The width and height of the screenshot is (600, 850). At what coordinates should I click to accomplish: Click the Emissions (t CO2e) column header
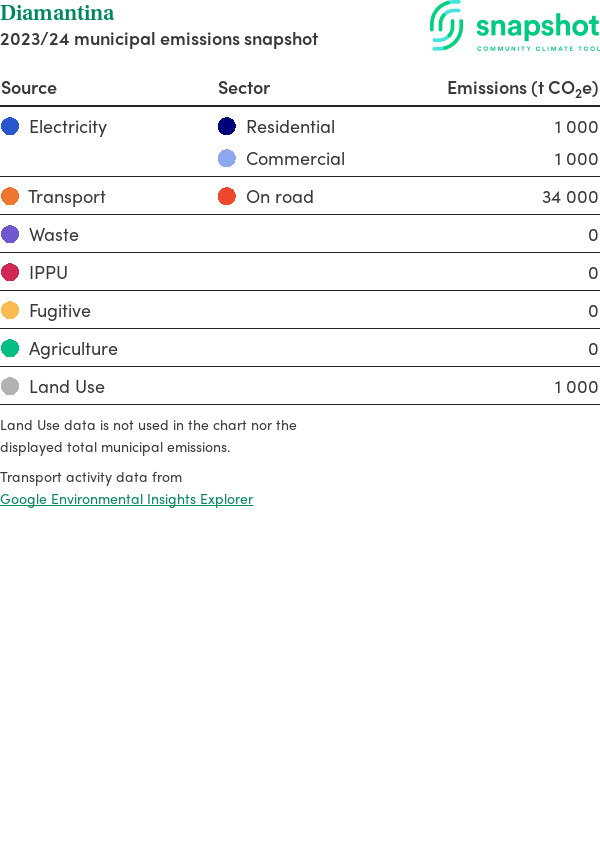(x=522, y=88)
